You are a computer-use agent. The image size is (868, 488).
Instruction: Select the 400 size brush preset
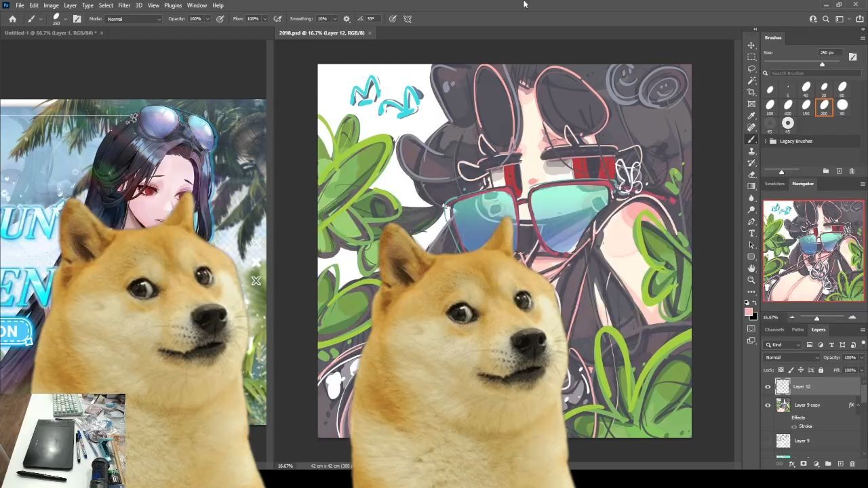point(788,106)
